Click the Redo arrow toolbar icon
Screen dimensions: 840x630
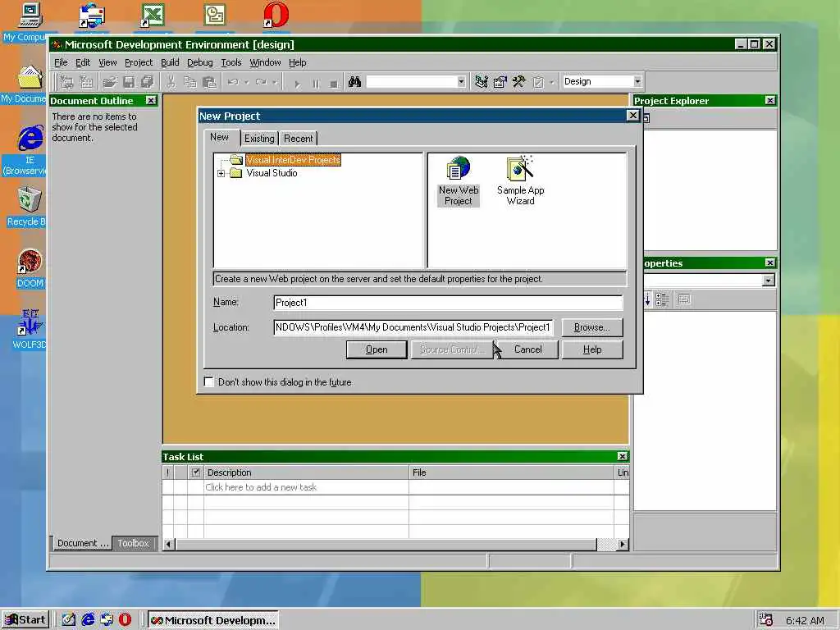click(x=261, y=82)
